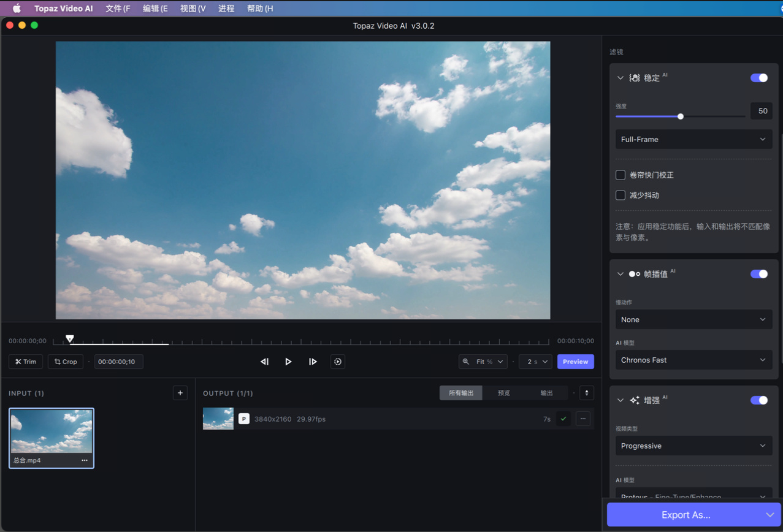The width and height of the screenshot is (783, 532).
Task: Switch to the 预览 output tab
Action: 504,393
